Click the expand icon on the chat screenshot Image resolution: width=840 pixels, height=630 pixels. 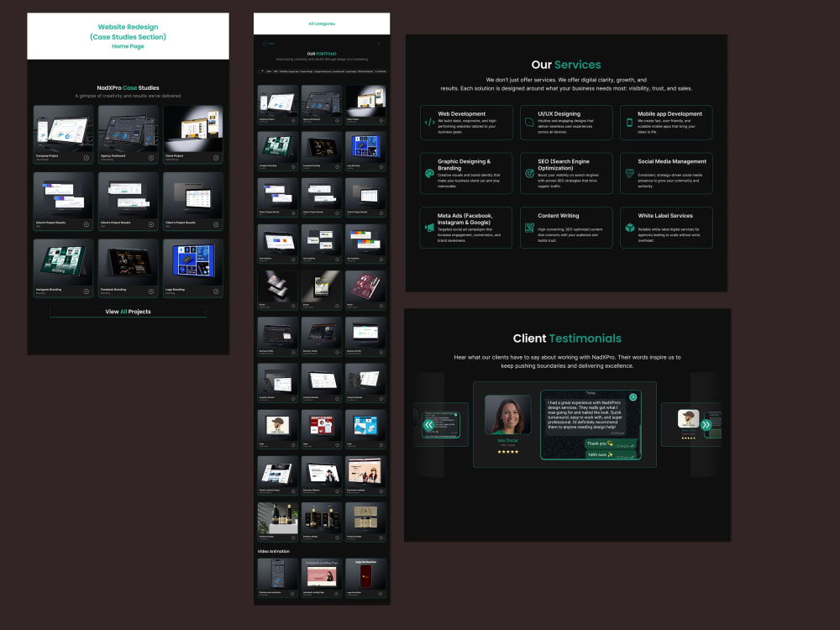point(633,397)
